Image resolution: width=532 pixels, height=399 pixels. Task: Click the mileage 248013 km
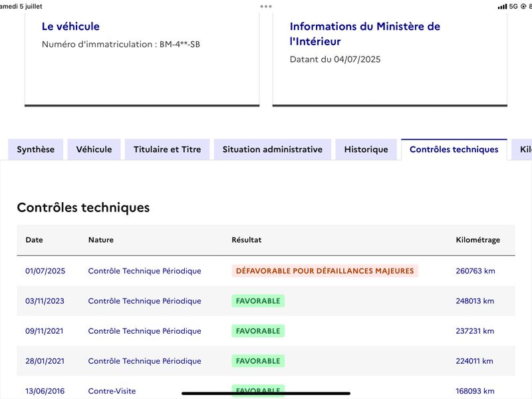tap(475, 301)
